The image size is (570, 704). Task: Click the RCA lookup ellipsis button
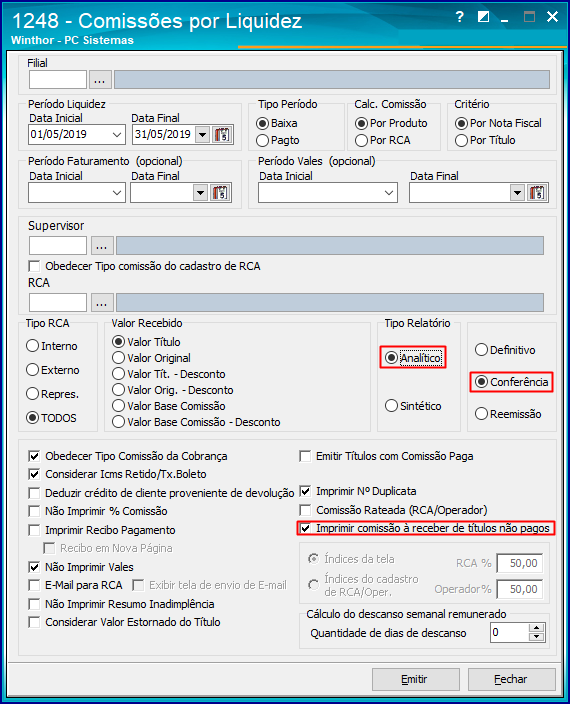click(102, 303)
